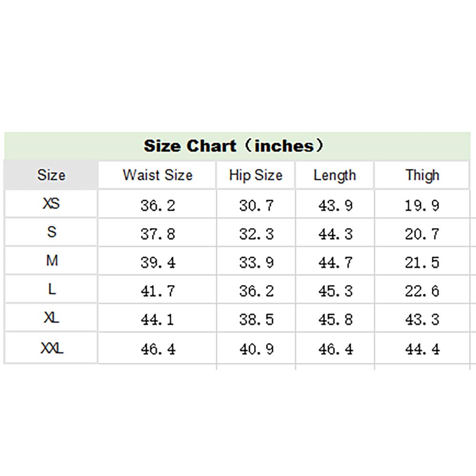This screenshot has width=476, height=476.
Task: Select thigh value 19.9 for size XS
Action: tap(422, 206)
